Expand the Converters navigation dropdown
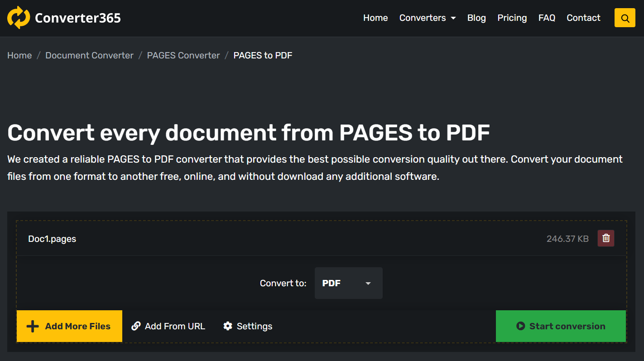 click(x=427, y=18)
